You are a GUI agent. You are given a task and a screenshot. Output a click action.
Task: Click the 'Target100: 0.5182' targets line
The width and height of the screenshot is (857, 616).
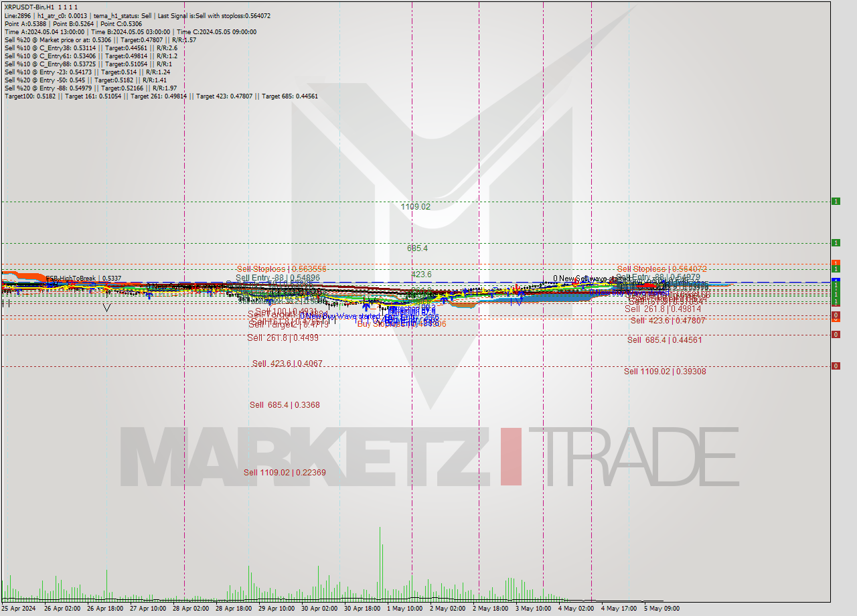tap(161, 96)
